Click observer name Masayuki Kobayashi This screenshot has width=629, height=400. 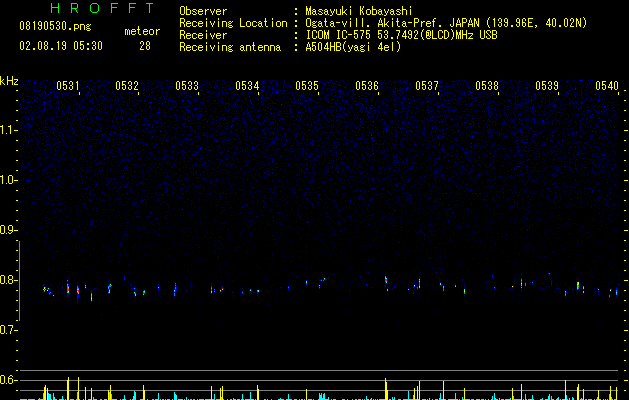pyautogui.click(x=359, y=11)
